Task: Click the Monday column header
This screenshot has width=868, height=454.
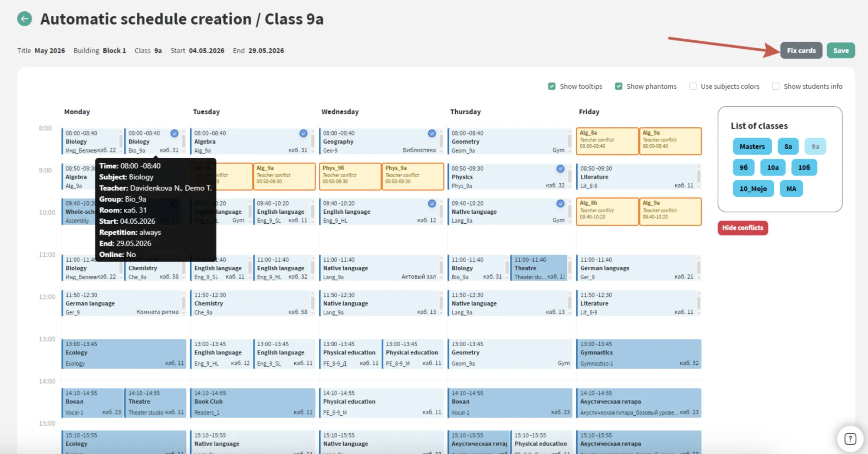Action: tap(77, 112)
